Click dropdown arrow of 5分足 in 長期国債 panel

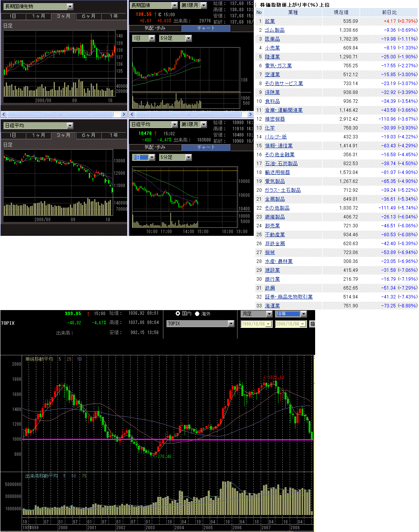coord(188,38)
